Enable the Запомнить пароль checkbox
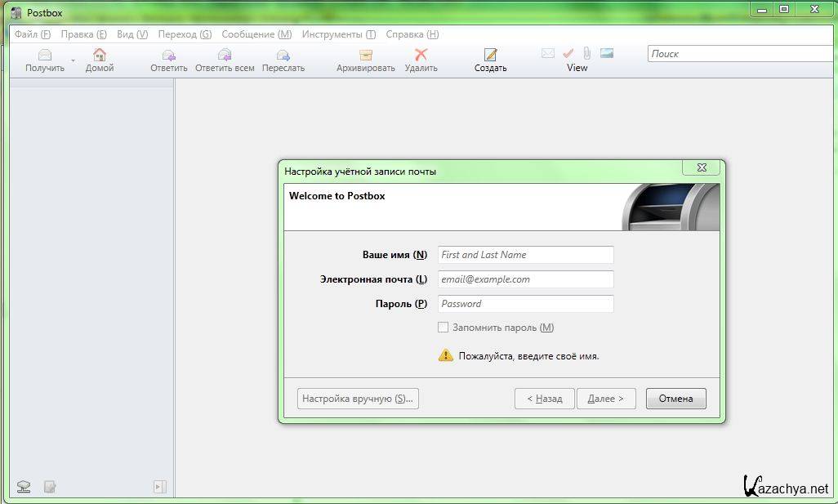 (x=444, y=328)
